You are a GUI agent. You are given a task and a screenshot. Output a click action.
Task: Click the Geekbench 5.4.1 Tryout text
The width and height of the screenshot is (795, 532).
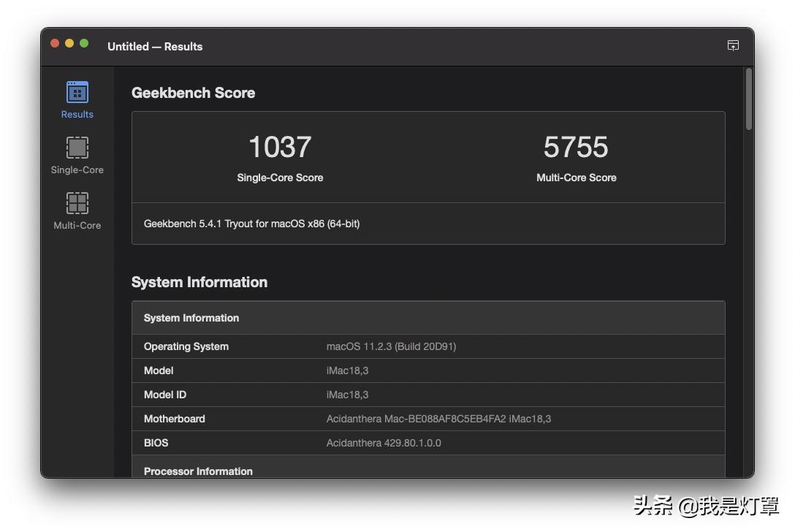click(x=251, y=224)
